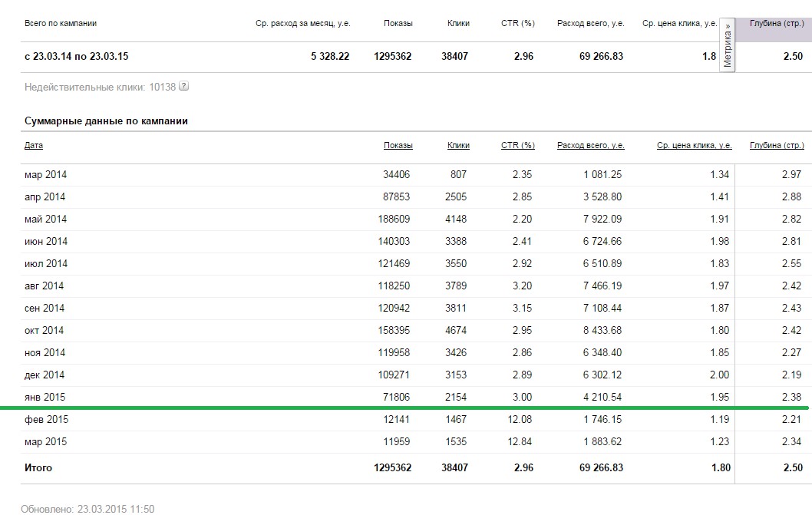Select the фев 2015 row

[x=414, y=420]
